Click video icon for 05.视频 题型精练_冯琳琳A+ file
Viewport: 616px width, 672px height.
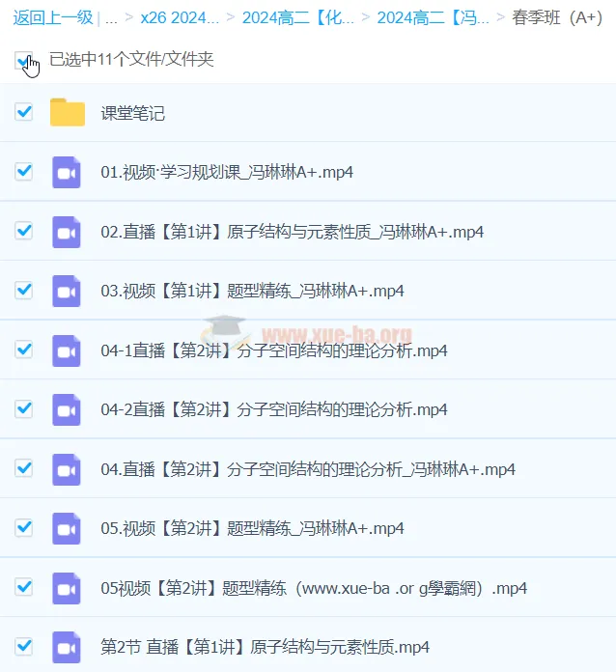67,528
